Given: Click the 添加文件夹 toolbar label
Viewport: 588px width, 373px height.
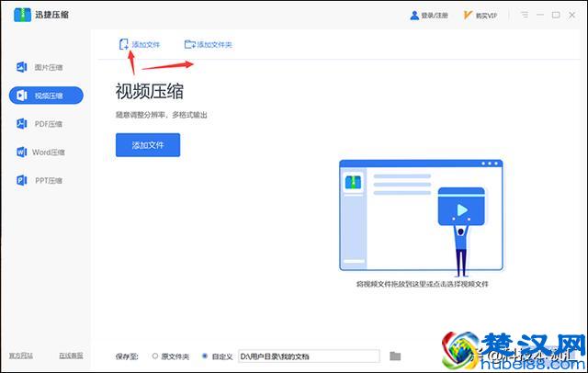Looking at the screenshot, I should point(214,45).
